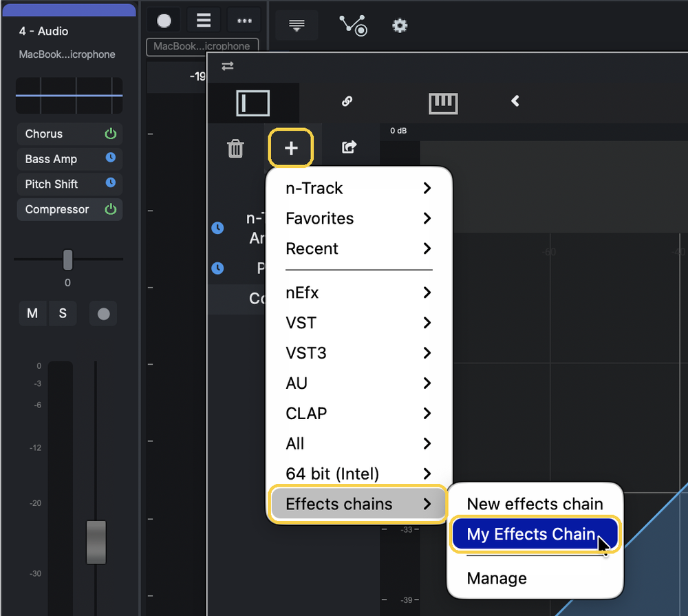Mute track with M button
This screenshot has width=688, height=616.
tap(32, 313)
